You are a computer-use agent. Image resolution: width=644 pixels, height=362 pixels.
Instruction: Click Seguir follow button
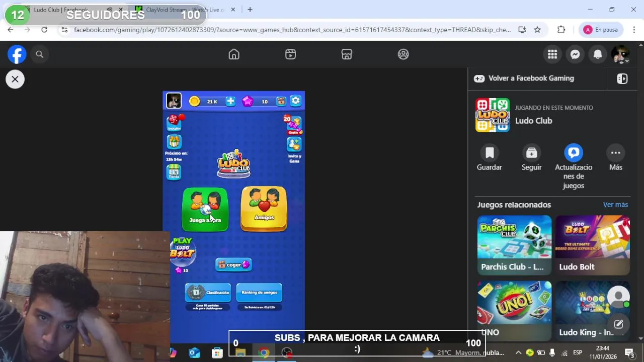(x=531, y=158)
